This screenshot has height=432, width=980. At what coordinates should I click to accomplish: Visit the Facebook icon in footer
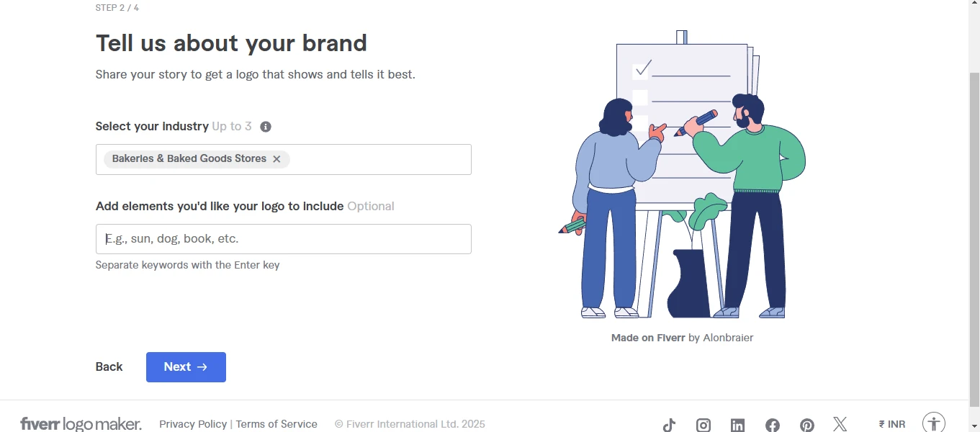tap(773, 425)
